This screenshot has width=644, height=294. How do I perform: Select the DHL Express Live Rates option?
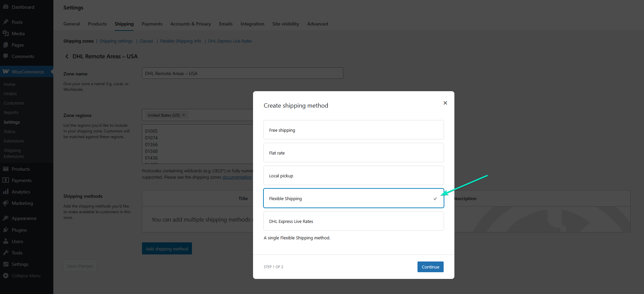[x=354, y=221]
